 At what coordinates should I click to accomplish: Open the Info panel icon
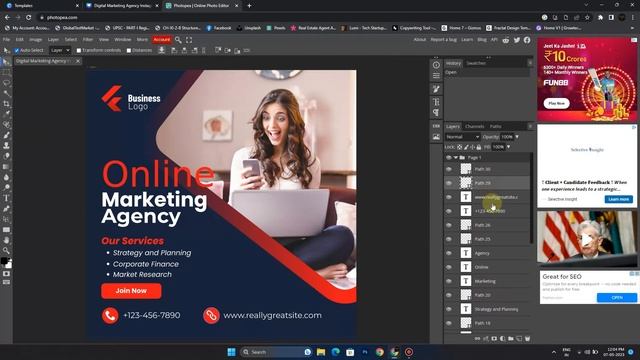point(436,65)
